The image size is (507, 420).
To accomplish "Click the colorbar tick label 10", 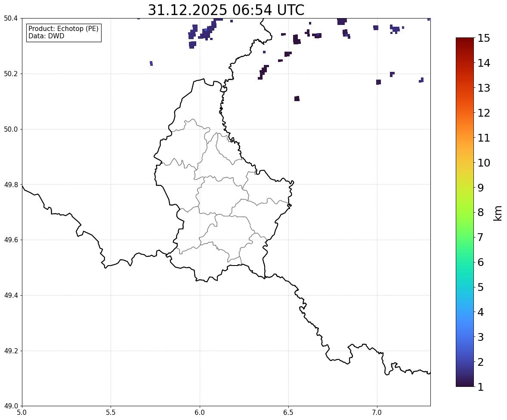I will click(484, 163).
